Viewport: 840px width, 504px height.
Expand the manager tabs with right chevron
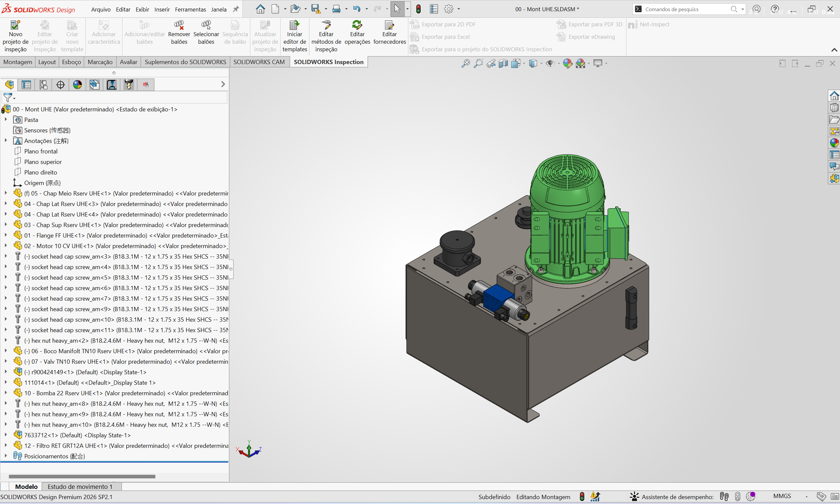point(223,84)
